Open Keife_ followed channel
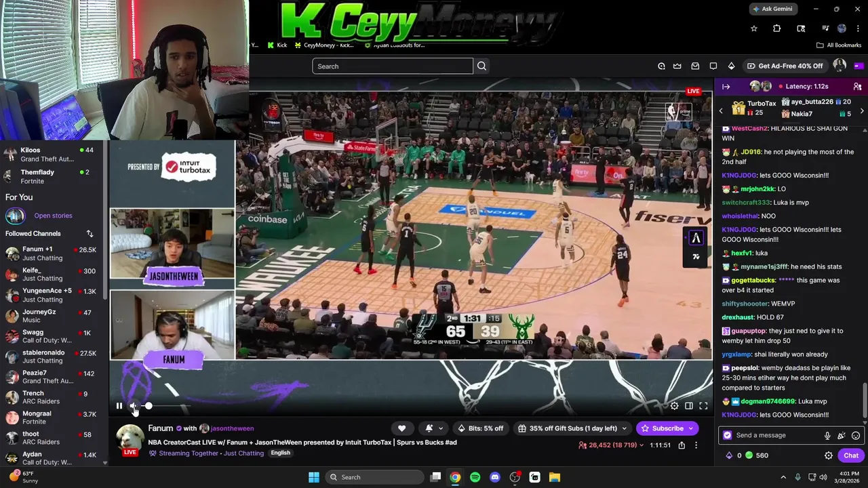868x488 pixels. (x=52, y=274)
